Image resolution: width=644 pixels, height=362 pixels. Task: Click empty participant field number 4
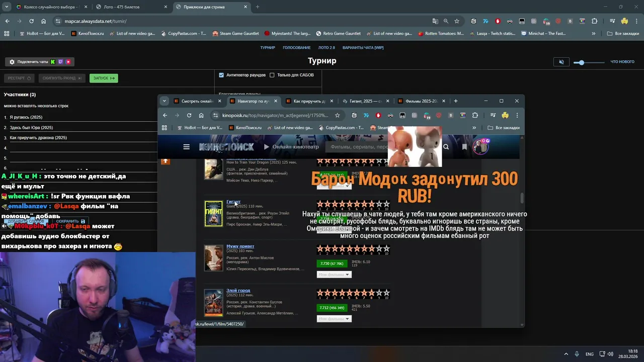click(x=83, y=148)
